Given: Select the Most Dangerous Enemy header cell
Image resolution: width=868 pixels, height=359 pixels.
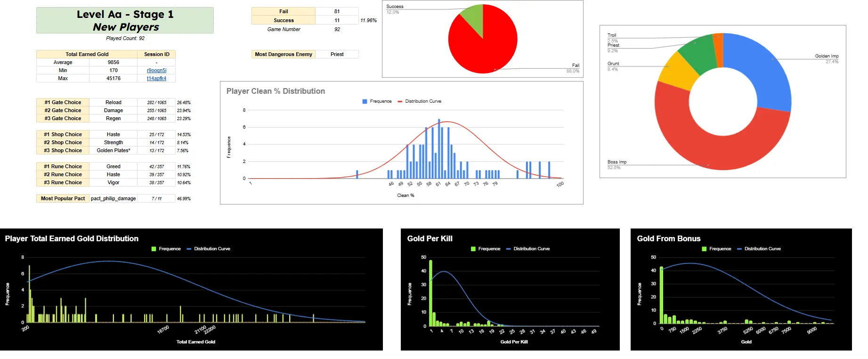Looking at the screenshot, I should (x=284, y=54).
